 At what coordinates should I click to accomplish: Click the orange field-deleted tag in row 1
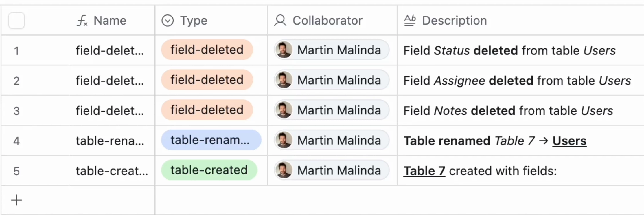(207, 50)
